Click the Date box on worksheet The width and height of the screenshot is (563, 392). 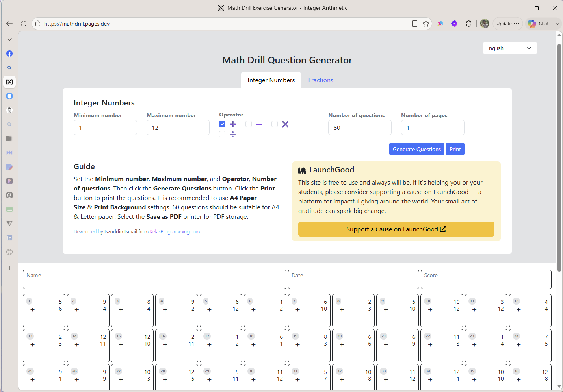point(353,279)
